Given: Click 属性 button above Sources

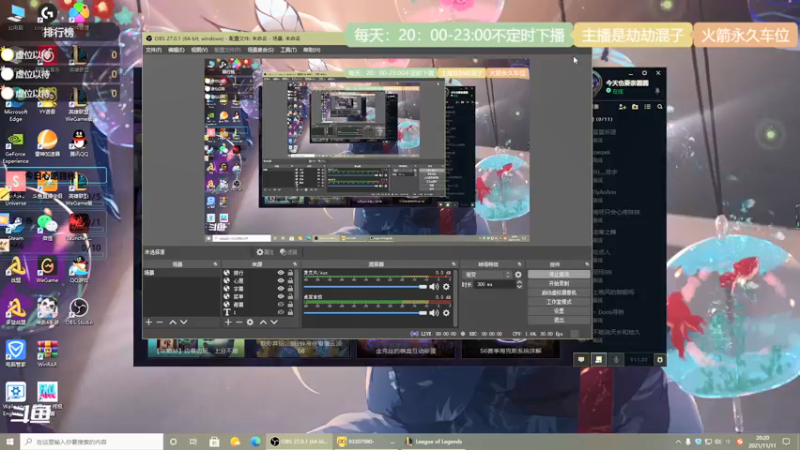Looking at the screenshot, I should coord(265,252).
